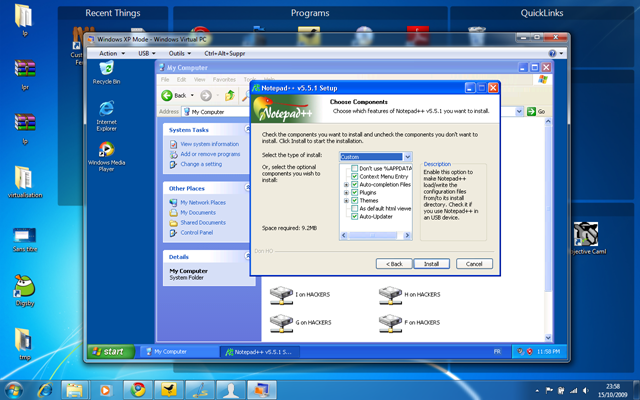This screenshot has height=400, width=640.
Task: Expand the Auto-completion Files tree node
Action: click(346, 184)
